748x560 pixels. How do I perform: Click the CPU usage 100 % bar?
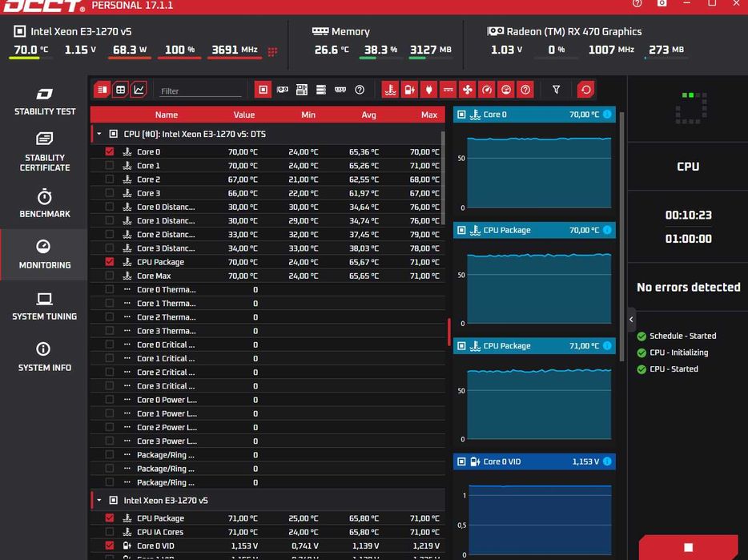tap(179, 58)
